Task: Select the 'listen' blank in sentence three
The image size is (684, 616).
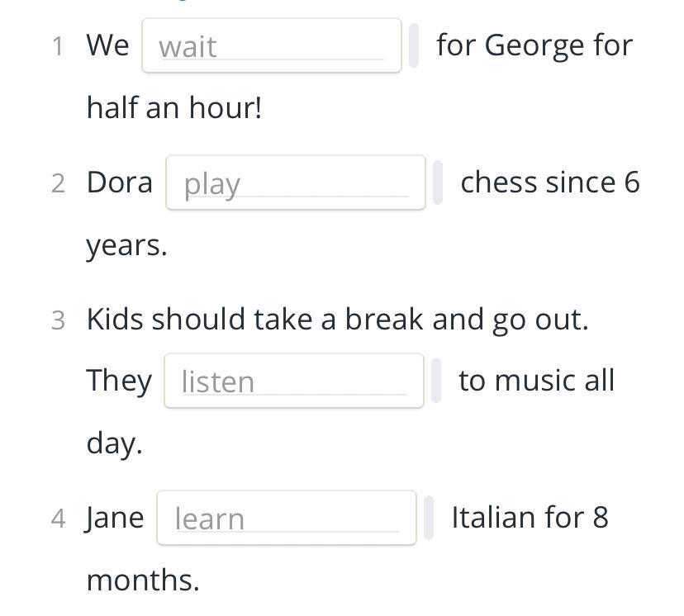Action: 293,381
